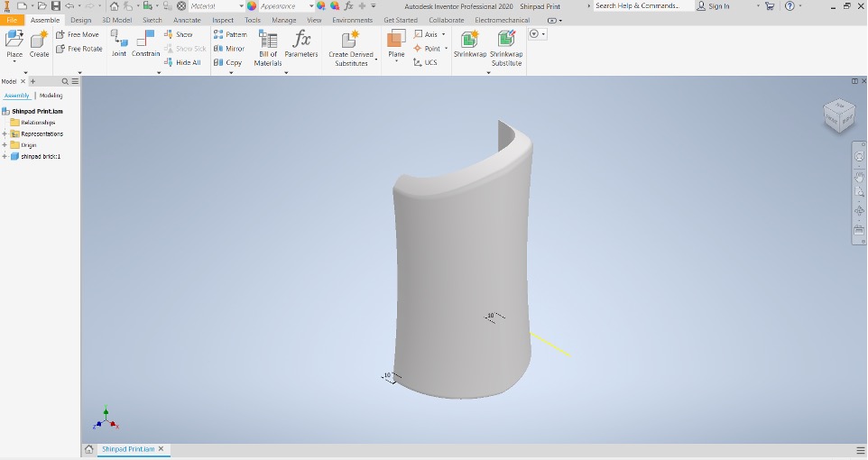Open the model browser hamburger menu
This screenshot has width=868, height=460.
click(x=75, y=81)
